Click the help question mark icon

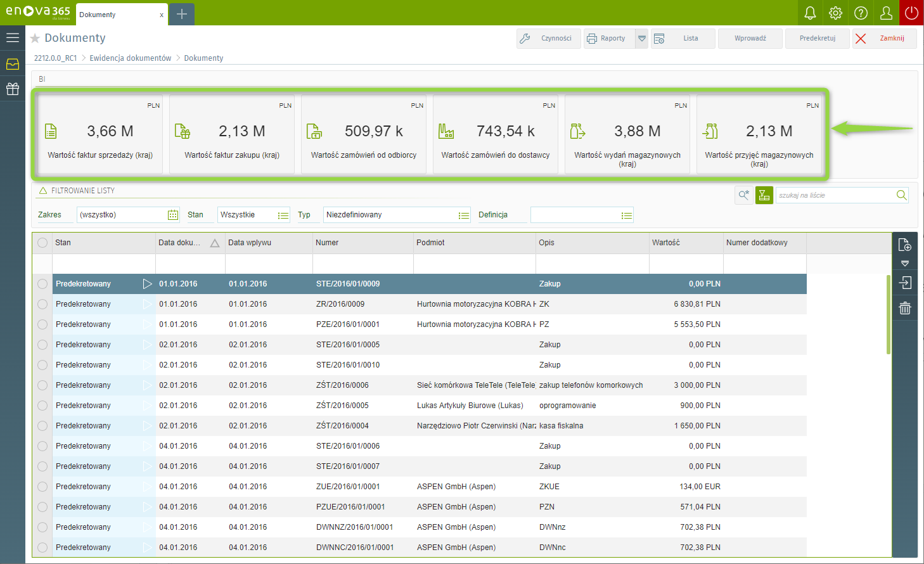(861, 13)
